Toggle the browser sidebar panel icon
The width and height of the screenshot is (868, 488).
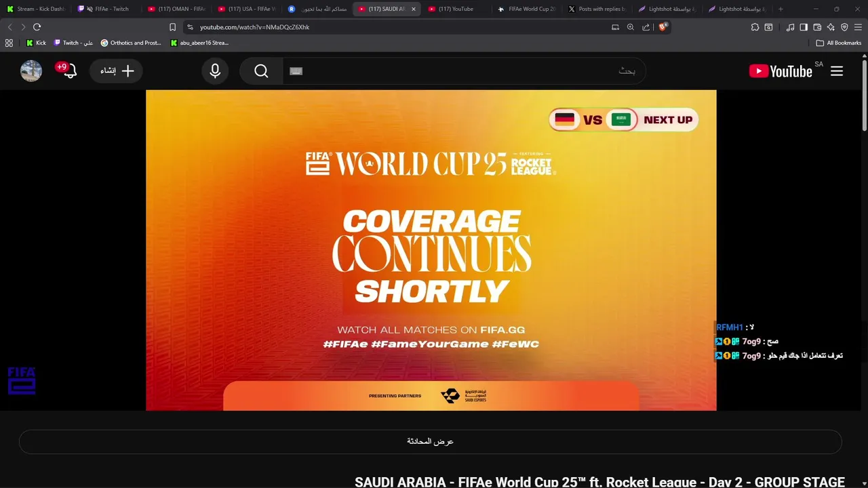coord(804,27)
